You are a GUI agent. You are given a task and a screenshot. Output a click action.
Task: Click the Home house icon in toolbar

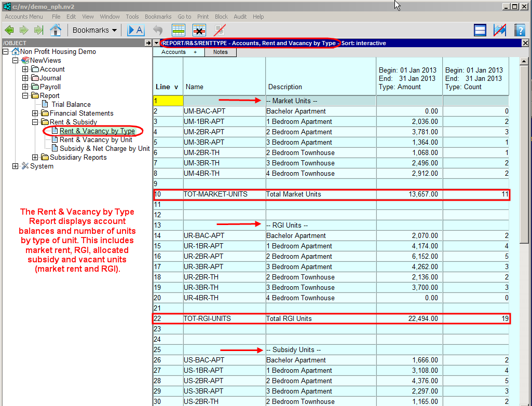click(56, 30)
